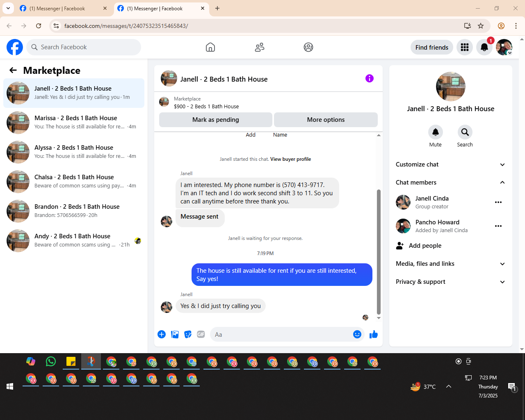Expand Customize chat section
The image size is (525, 420).
click(451, 164)
